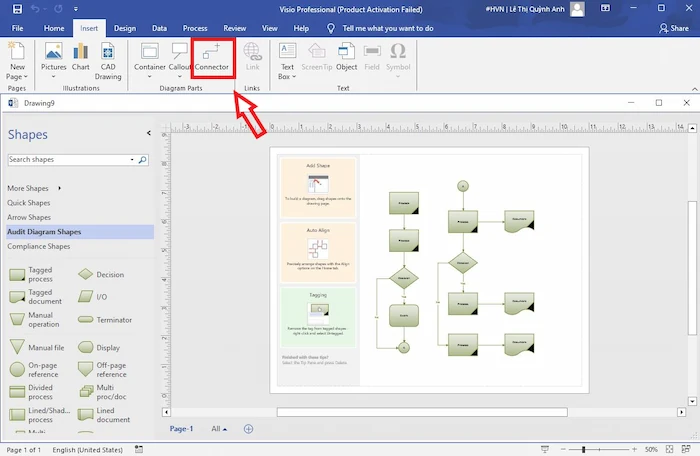
Task: Open the All pages list
Action: 219,429
